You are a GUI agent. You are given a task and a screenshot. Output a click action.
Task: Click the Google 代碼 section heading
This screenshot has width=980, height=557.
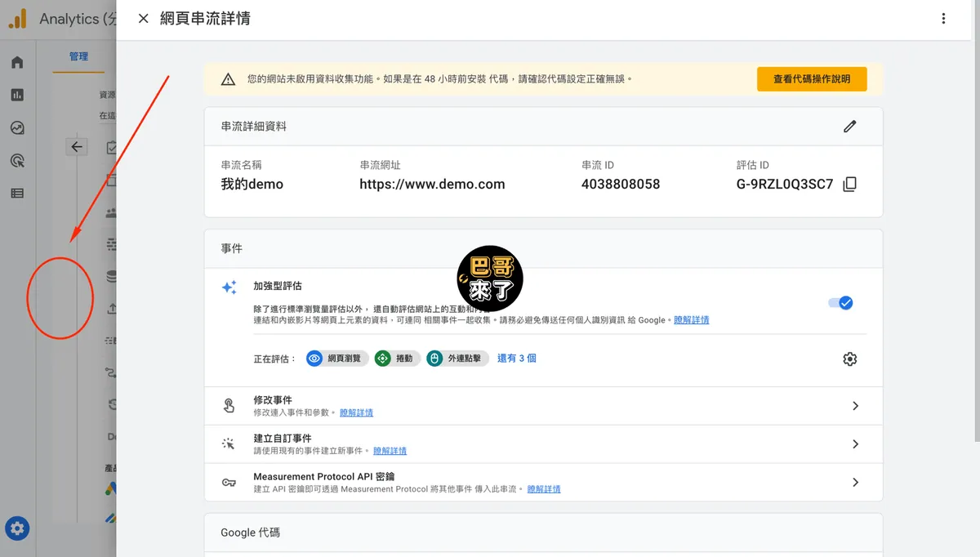(251, 532)
